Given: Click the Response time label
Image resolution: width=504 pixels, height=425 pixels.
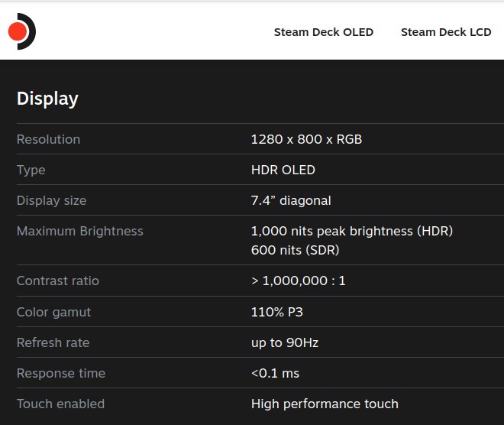Looking at the screenshot, I should coord(61,374).
